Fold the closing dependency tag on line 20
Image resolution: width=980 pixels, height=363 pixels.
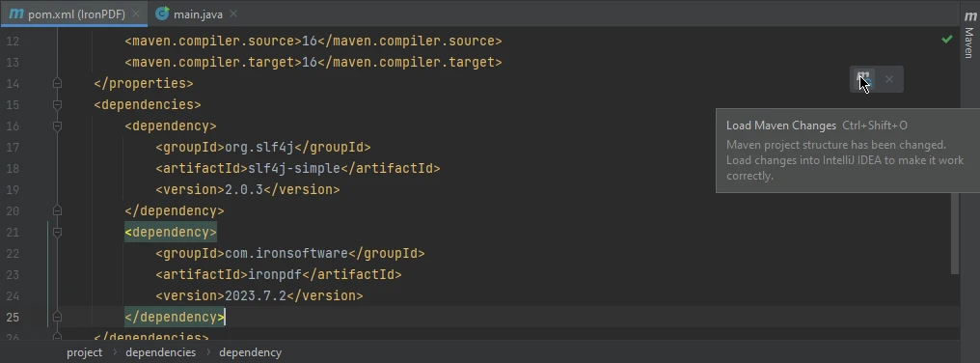tap(58, 210)
